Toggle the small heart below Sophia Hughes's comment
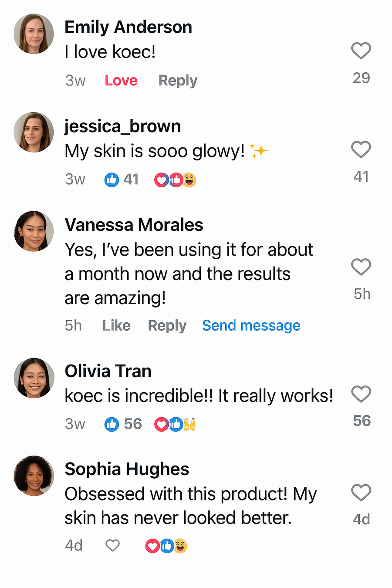392x588 pixels. (112, 545)
